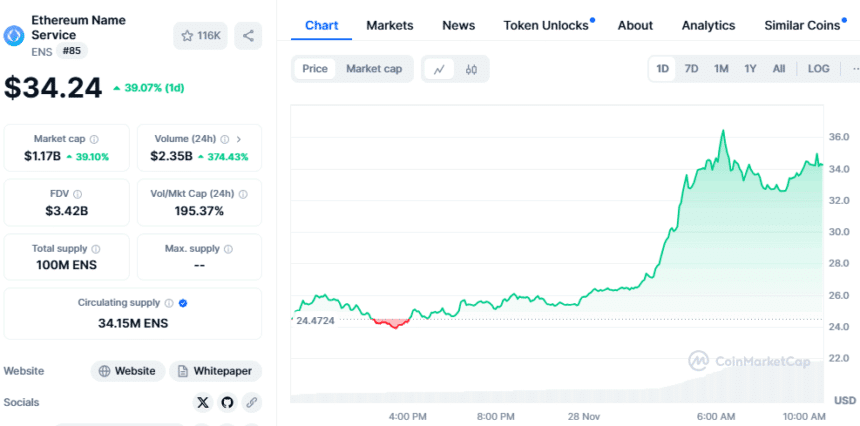Show Total supply info icon
Viewport: 860px width, 426px height.
coord(96,249)
